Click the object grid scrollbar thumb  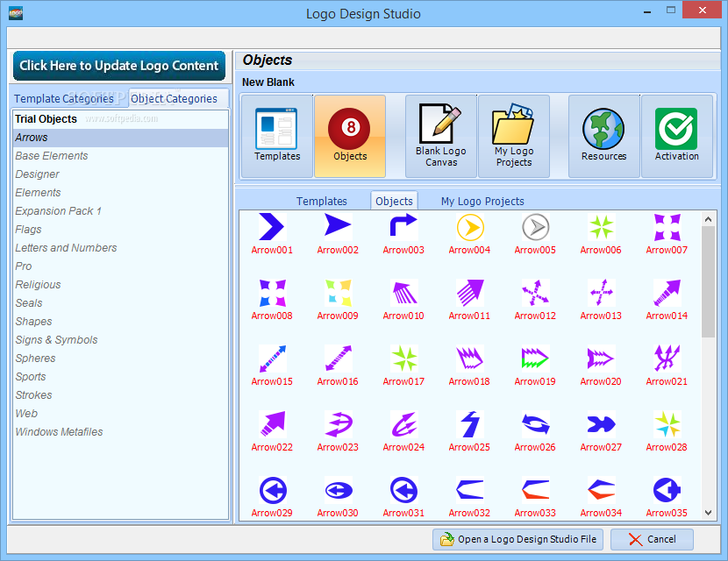[x=708, y=282]
